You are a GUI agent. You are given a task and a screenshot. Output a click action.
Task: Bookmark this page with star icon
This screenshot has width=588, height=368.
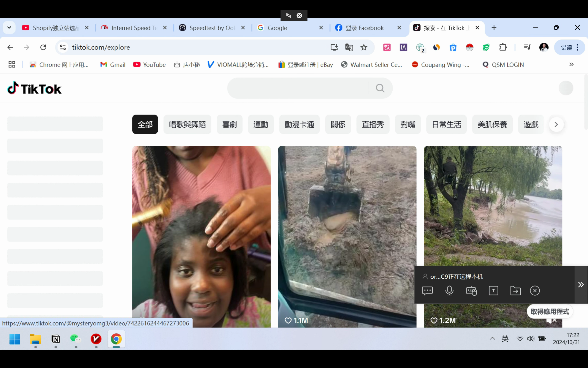tap(364, 47)
